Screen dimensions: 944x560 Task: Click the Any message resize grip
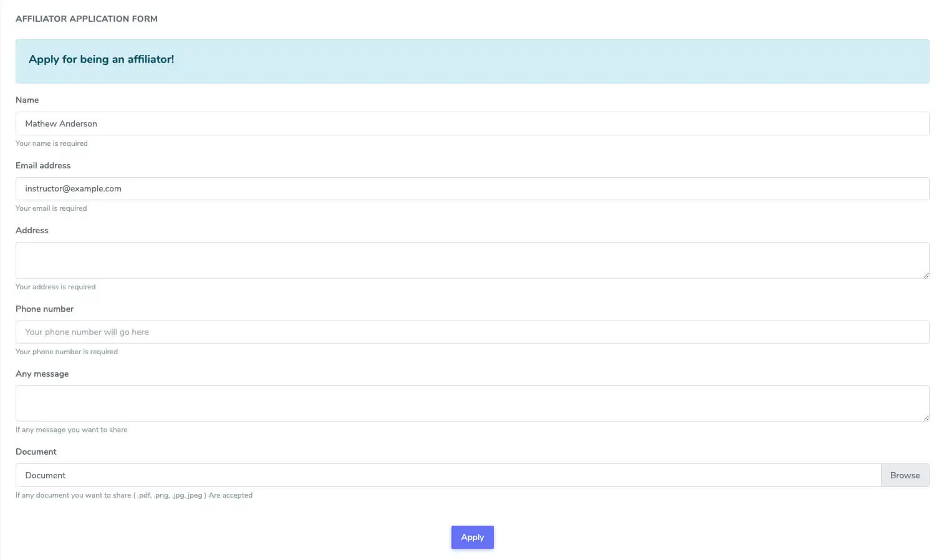coord(926,418)
